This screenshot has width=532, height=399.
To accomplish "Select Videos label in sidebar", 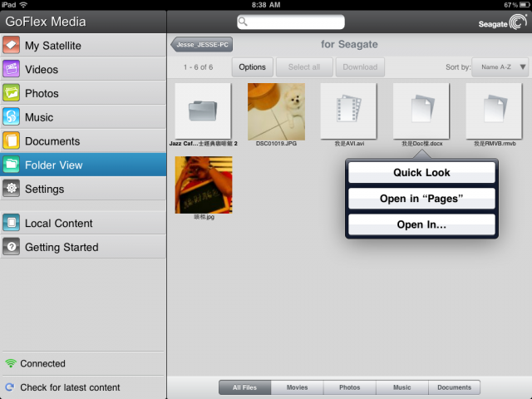I will (x=42, y=70).
